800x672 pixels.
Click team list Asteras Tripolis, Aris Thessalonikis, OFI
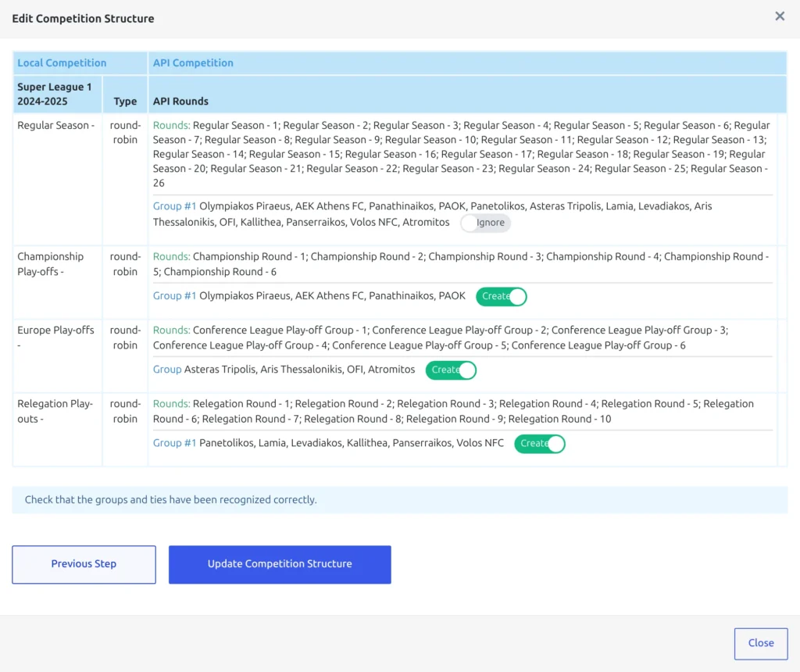(x=299, y=370)
